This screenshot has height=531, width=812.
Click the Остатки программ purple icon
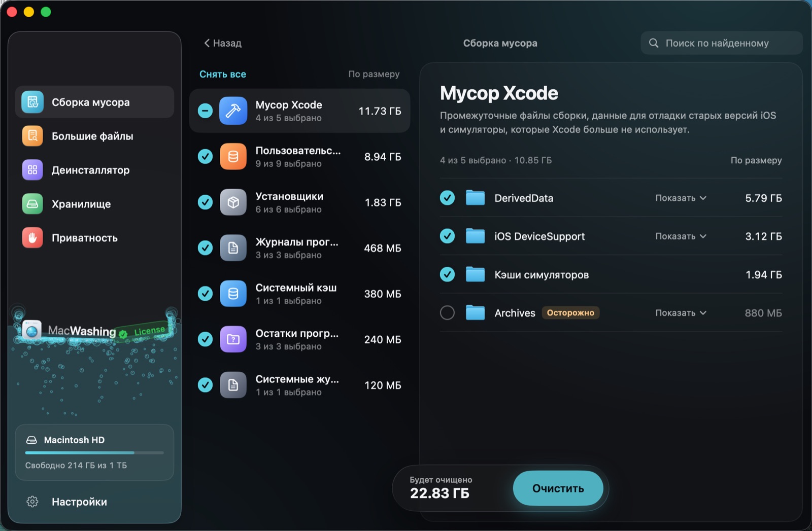(x=233, y=339)
